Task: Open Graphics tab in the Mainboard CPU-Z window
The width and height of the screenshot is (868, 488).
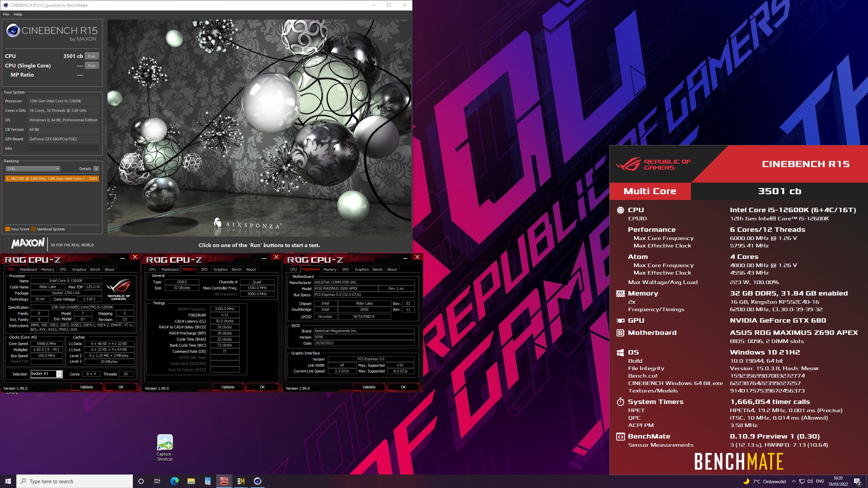Action: [362, 269]
